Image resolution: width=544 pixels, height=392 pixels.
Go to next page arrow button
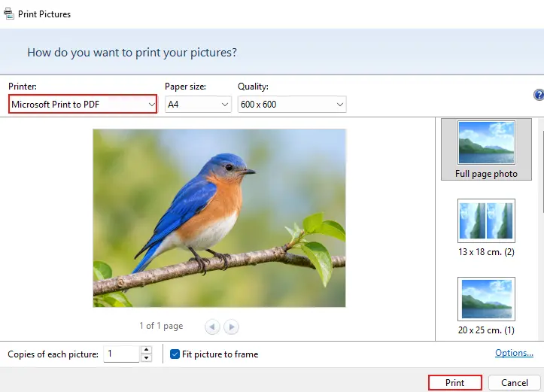point(232,327)
